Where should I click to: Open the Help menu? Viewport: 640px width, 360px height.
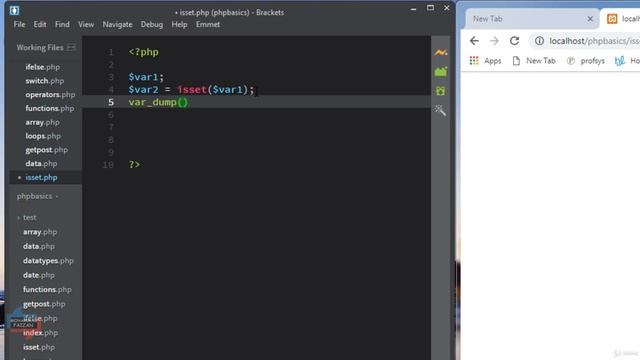click(179, 24)
